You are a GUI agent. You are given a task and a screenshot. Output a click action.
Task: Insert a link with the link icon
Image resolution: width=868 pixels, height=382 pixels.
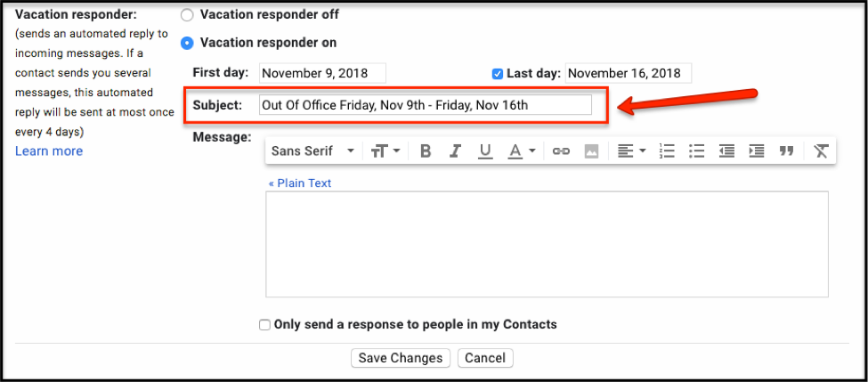coord(561,151)
